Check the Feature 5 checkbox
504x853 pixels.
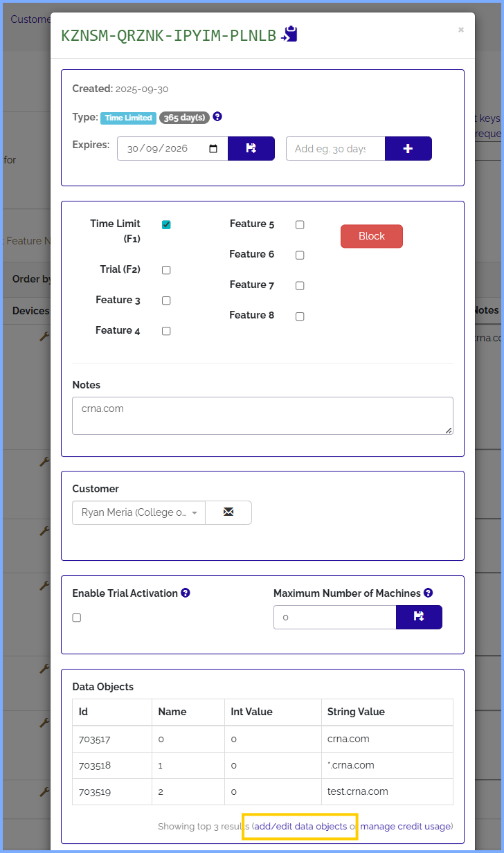(x=300, y=225)
